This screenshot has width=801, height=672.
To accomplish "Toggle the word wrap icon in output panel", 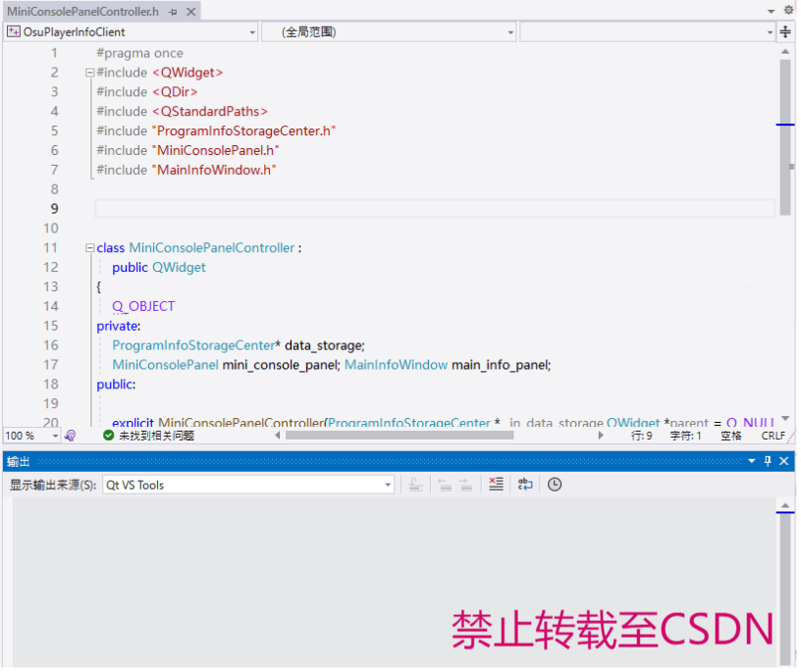I will pyautogui.click(x=527, y=484).
